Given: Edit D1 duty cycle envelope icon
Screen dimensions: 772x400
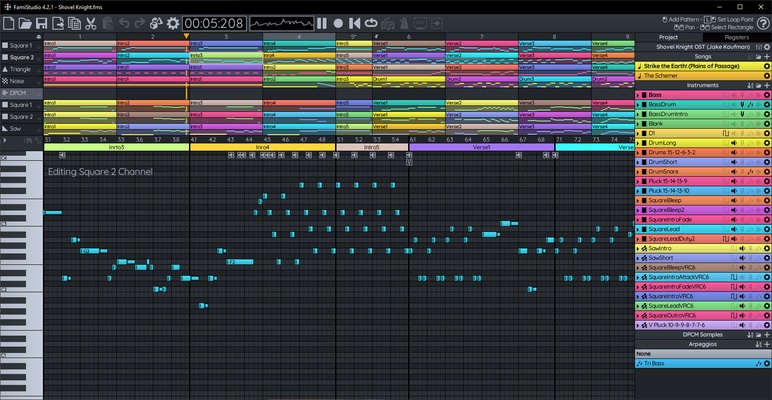Looking at the screenshot, I should [725, 133].
